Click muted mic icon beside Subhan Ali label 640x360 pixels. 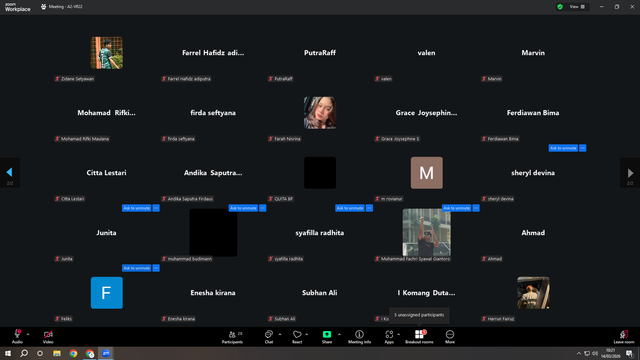pyautogui.click(x=271, y=319)
